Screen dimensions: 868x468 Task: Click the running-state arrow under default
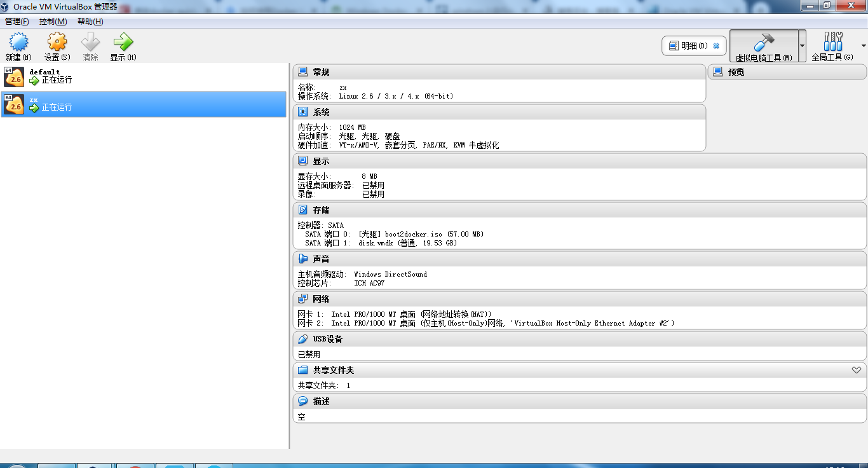(34, 81)
